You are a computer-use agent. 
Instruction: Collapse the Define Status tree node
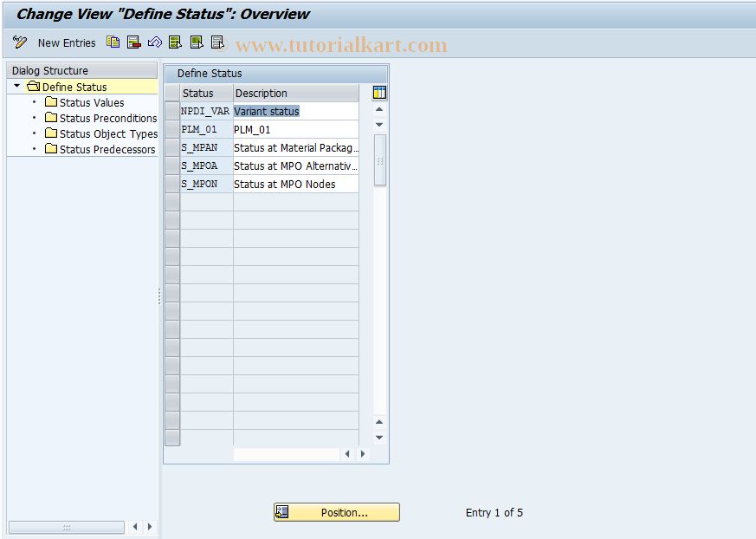pyautogui.click(x=16, y=87)
